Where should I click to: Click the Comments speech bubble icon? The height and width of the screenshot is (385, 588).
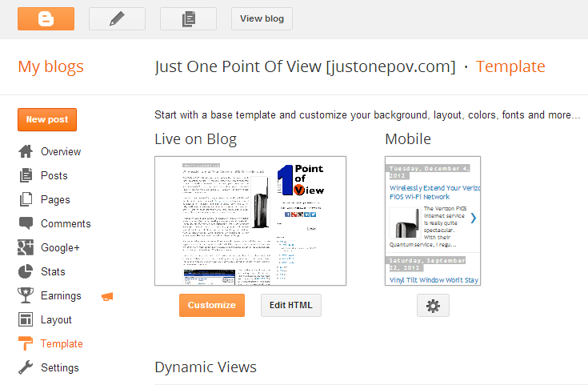point(26,223)
